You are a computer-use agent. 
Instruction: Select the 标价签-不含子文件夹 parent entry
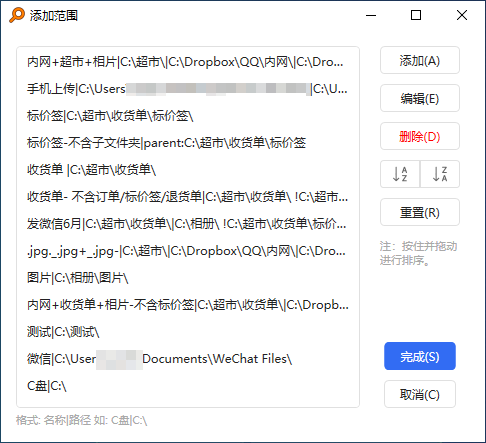[188, 143]
